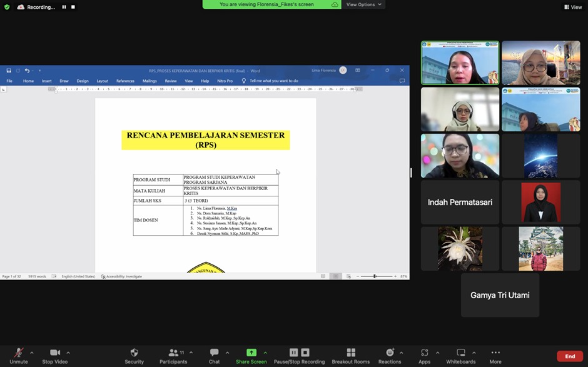
Task: Open Breakout Rooms
Action: point(350,353)
